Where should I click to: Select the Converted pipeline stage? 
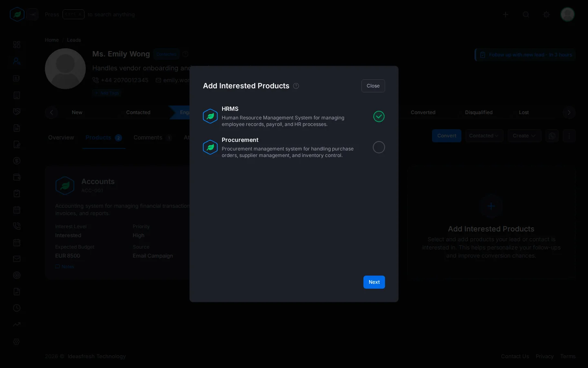click(423, 112)
